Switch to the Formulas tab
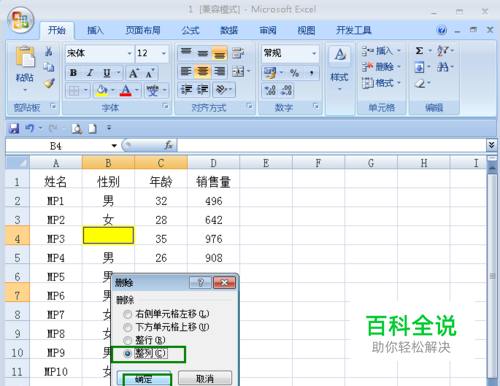The width and height of the screenshot is (500, 386). click(190, 31)
